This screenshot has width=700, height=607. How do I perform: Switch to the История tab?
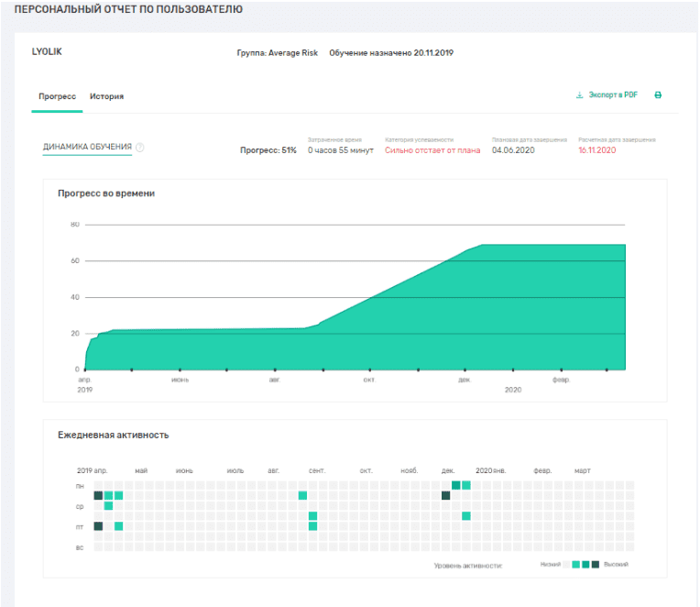[106, 96]
